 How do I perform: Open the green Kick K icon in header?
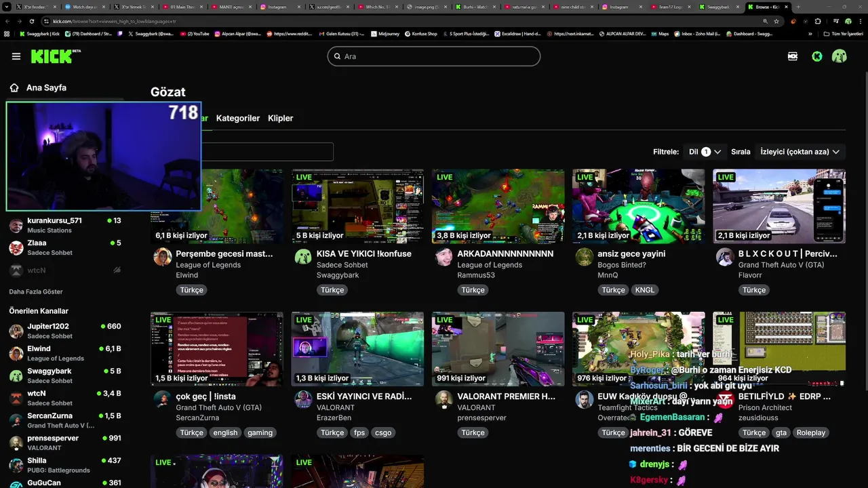click(x=817, y=56)
